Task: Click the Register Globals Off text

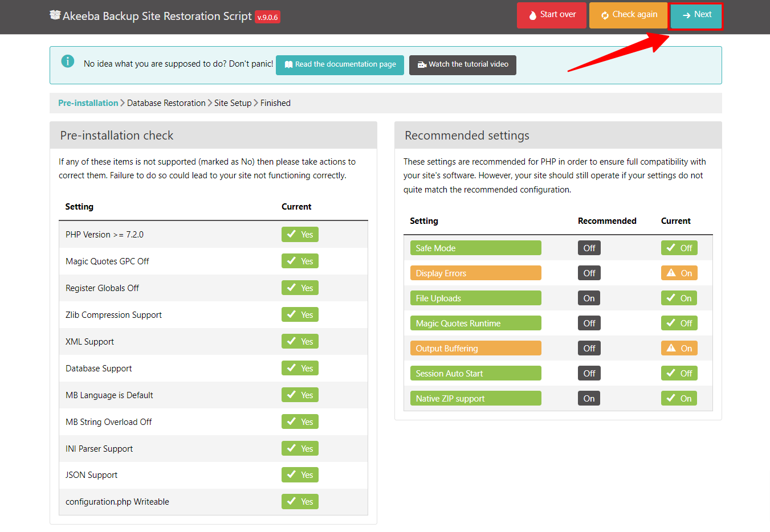Action: coord(102,288)
